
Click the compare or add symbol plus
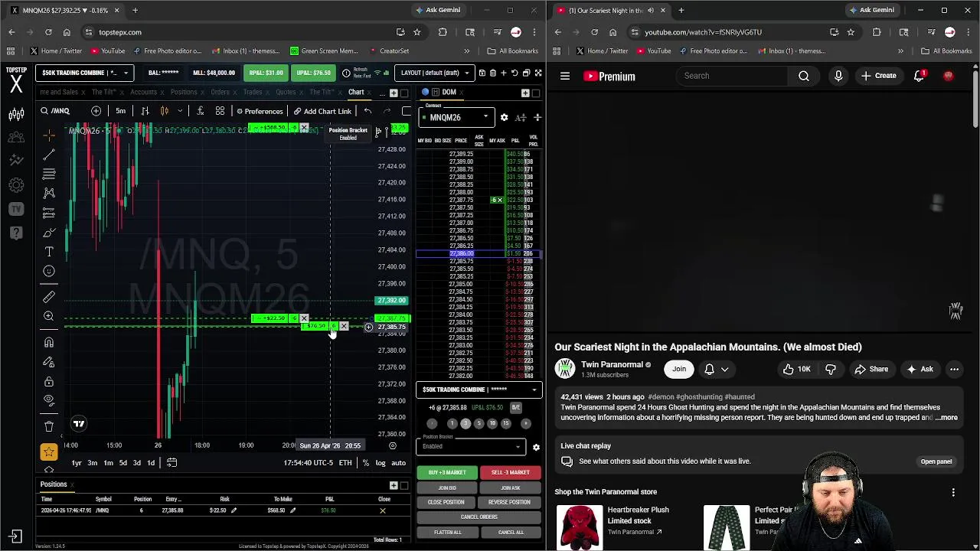click(96, 111)
